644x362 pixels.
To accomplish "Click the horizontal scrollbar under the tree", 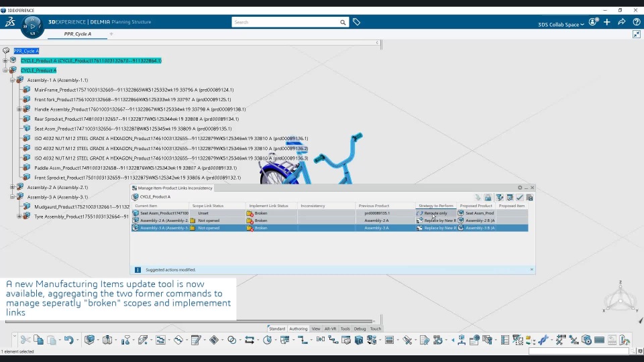I will click(189, 321).
